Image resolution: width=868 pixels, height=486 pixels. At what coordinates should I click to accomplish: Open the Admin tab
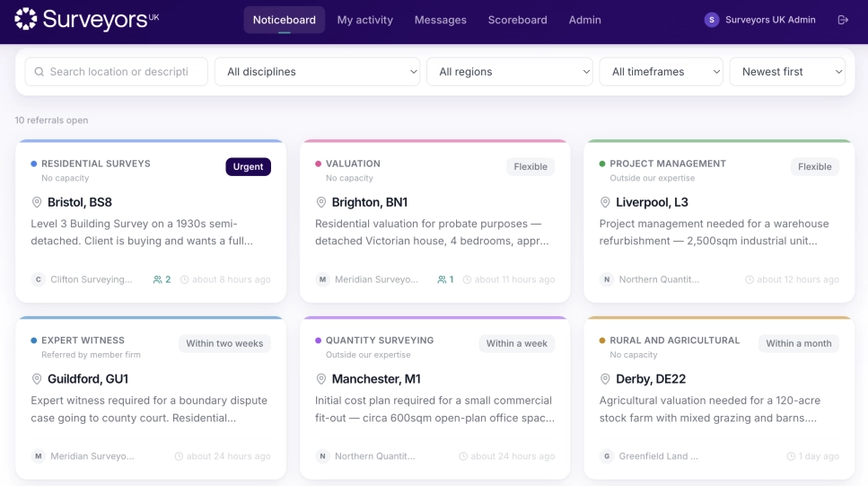coord(584,20)
